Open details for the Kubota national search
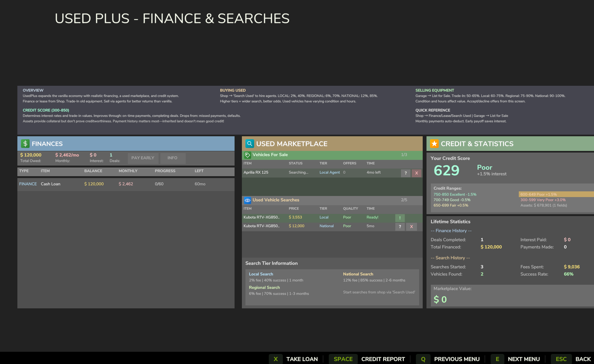594x364 pixels. click(x=400, y=226)
